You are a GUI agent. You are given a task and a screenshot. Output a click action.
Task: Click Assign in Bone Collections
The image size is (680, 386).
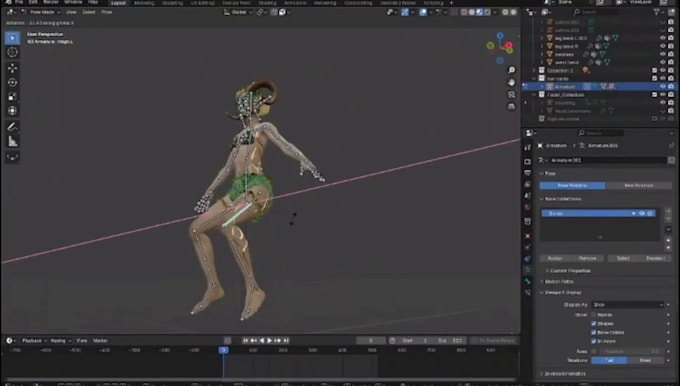(555, 258)
